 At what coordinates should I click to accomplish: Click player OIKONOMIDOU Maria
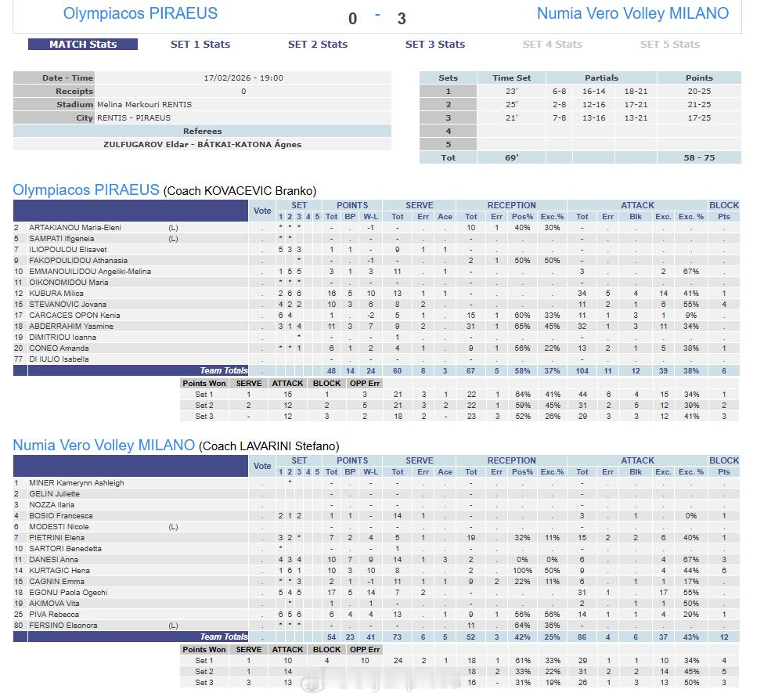click(69, 282)
